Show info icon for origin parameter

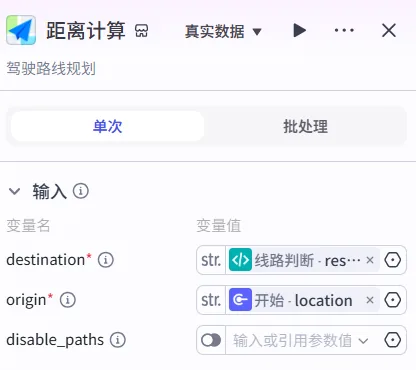pyautogui.click(x=68, y=300)
